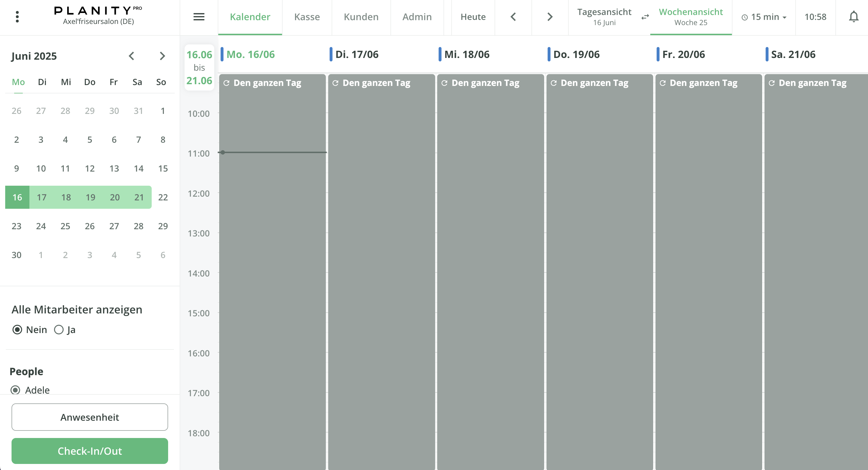Jump to Heute

(x=473, y=17)
